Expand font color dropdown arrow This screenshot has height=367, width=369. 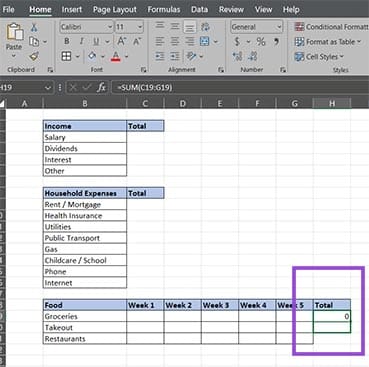coord(127,56)
